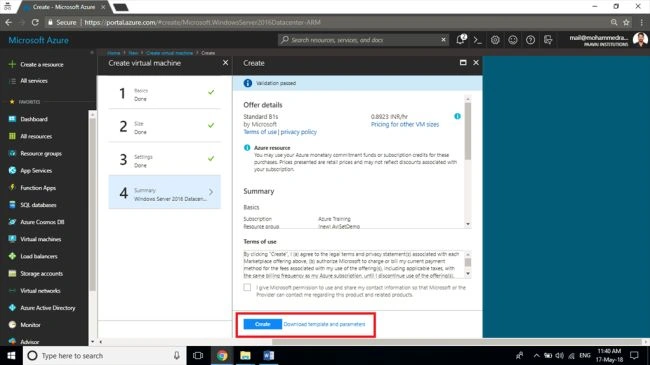Open the help question mark icon
The height and width of the screenshot is (365, 650).
(530, 40)
